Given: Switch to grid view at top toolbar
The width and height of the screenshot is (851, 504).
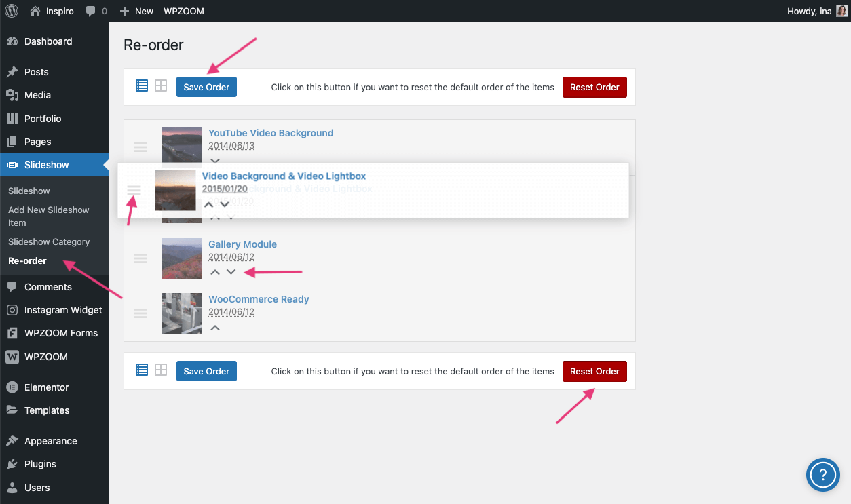Looking at the screenshot, I should (161, 86).
